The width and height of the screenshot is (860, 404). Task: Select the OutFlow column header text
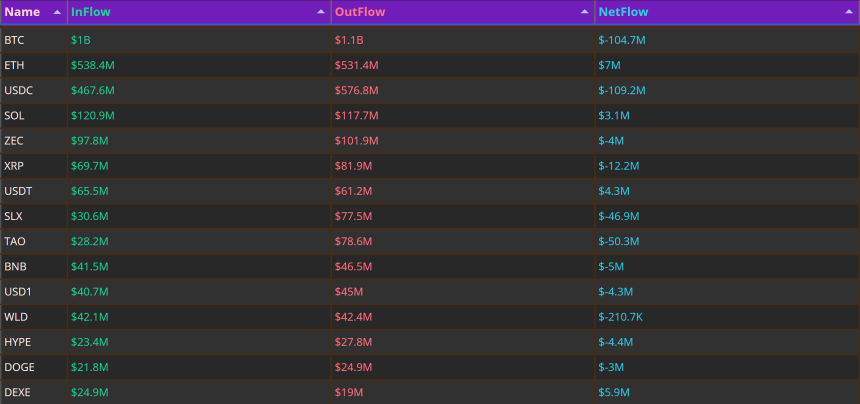click(x=360, y=12)
